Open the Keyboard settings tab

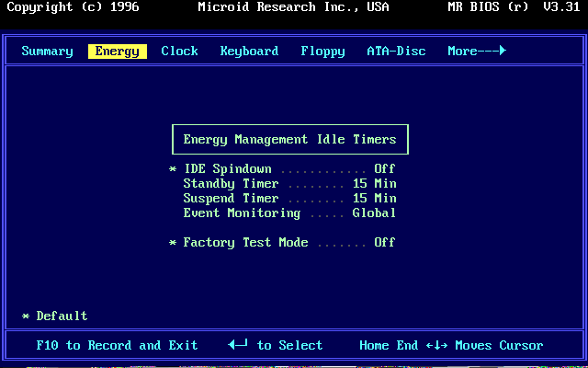point(249,52)
